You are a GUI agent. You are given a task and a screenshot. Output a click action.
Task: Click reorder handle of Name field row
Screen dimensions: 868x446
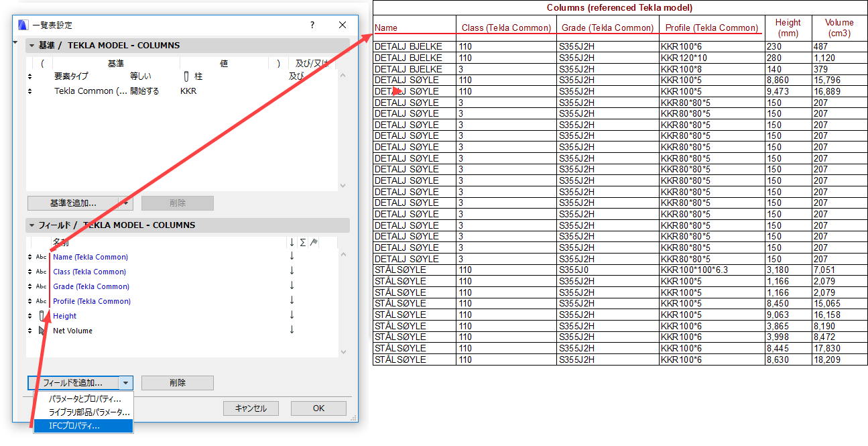(x=29, y=257)
